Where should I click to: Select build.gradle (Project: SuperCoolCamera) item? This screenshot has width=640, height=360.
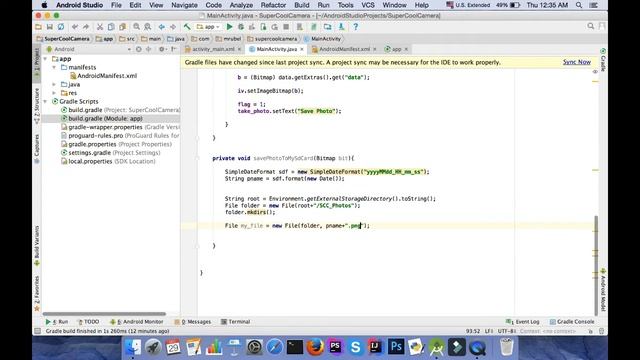coord(120,110)
